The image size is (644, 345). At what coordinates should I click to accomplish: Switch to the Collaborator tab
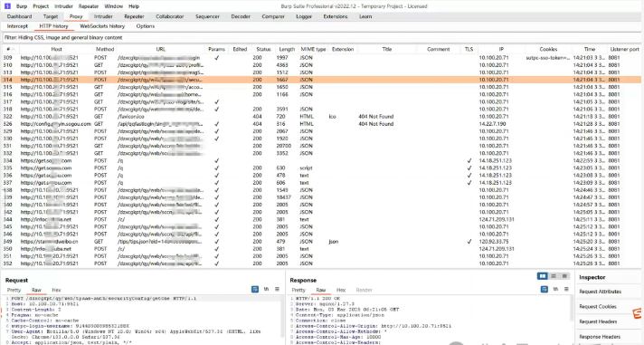tap(170, 16)
